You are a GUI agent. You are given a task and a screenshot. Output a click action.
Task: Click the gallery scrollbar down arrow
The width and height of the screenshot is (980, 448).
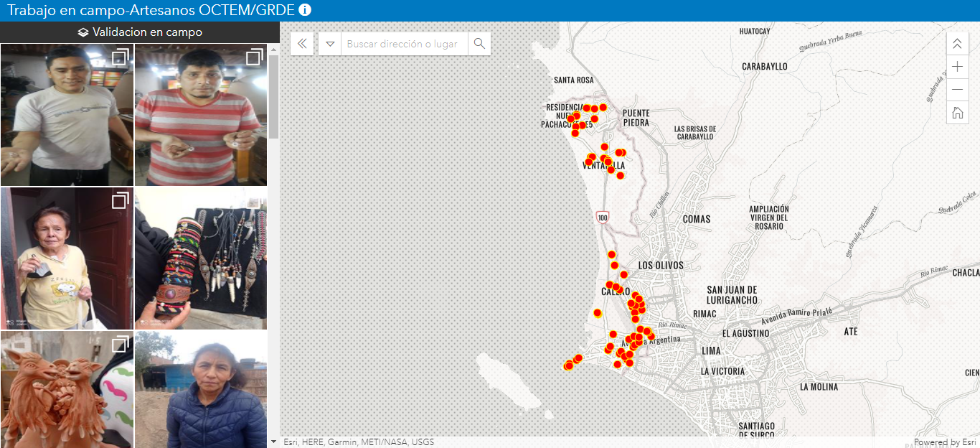[x=273, y=442]
